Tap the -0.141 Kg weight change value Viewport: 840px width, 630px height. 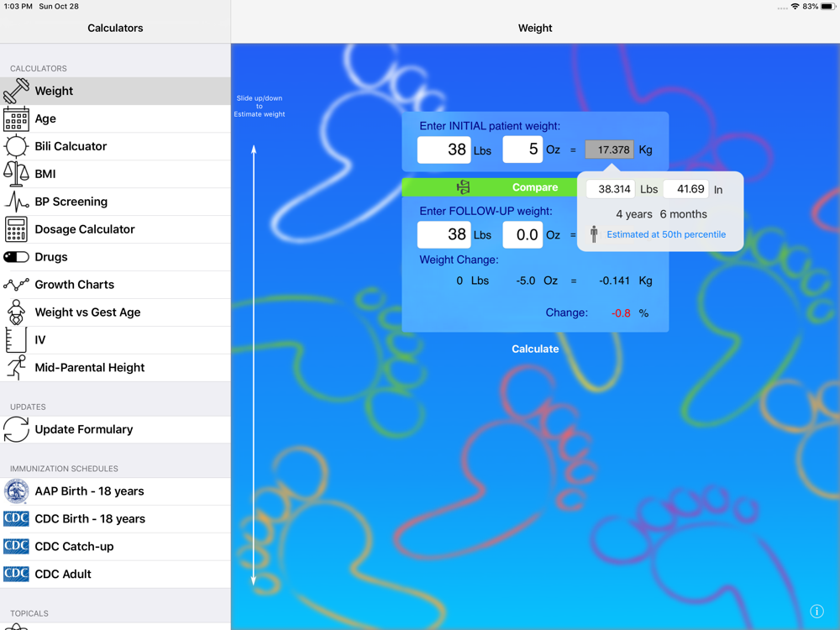(614, 281)
